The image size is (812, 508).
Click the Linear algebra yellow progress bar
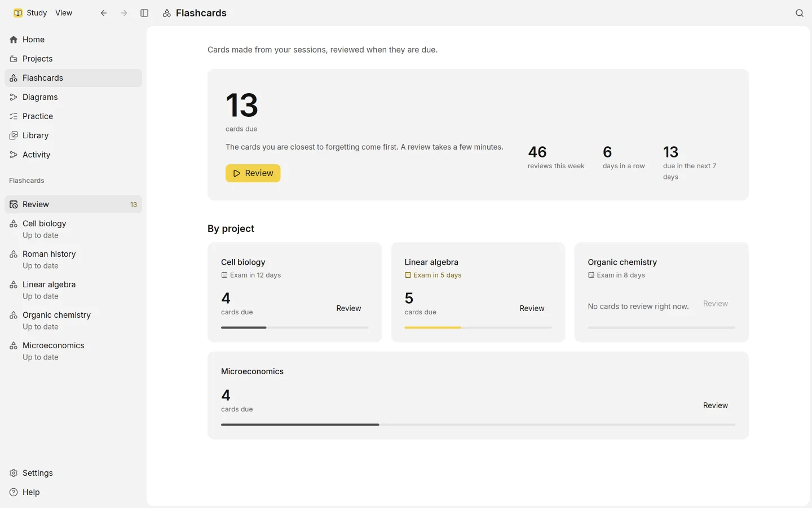click(478, 327)
